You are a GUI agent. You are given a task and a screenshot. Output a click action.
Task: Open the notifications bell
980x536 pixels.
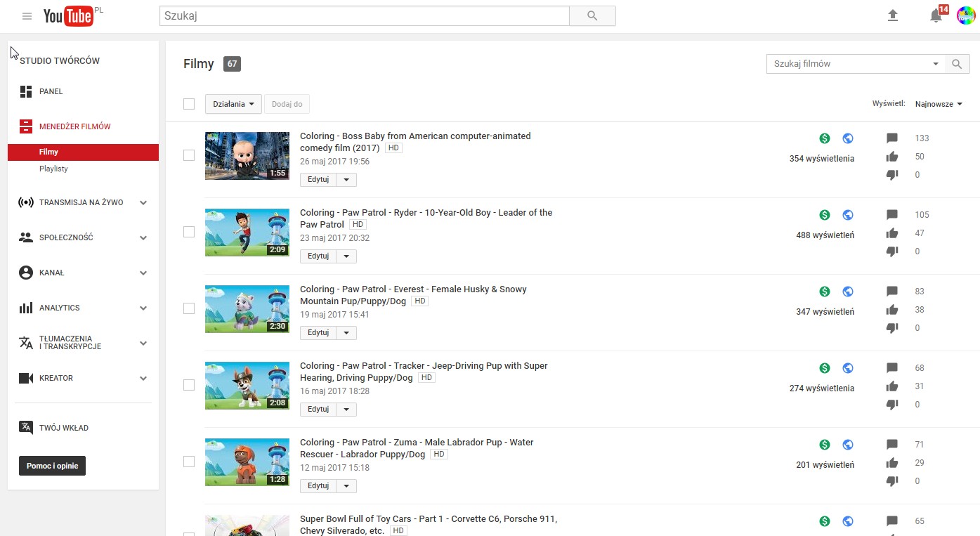(936, 16)
